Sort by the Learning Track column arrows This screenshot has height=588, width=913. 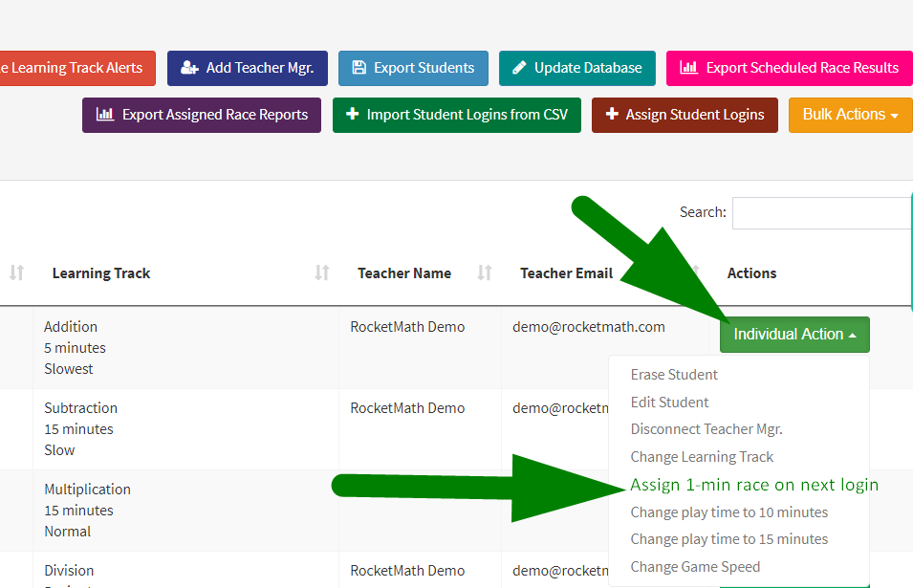tap(322, 273)
